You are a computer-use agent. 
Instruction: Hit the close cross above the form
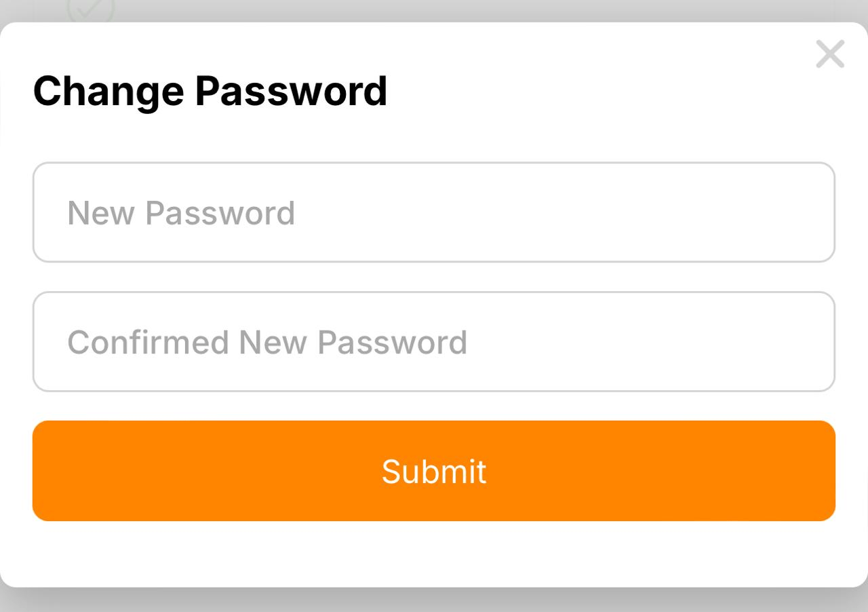point(830,54)
